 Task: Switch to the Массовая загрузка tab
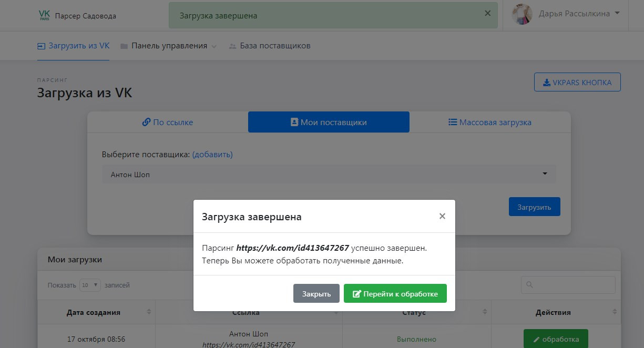tap(489, 122)
